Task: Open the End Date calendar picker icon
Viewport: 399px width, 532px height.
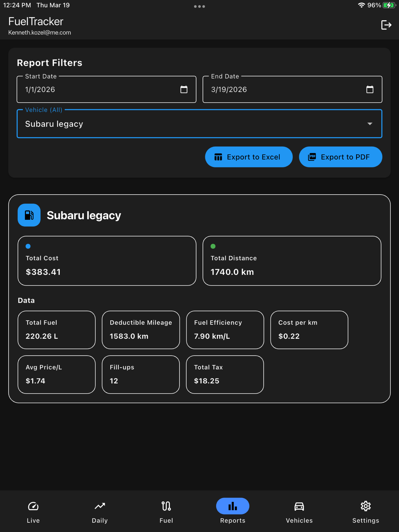Action: pos(370,90)
